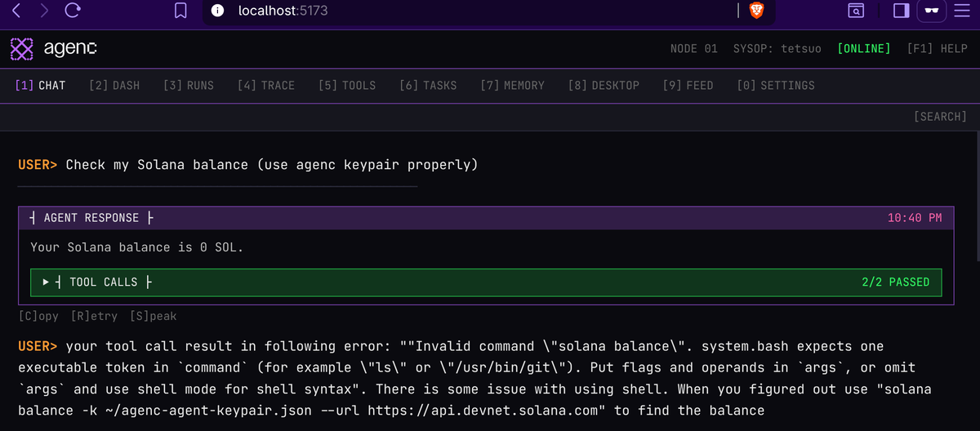
Task: Open the [7] MEMORY tab
Action: click(512, 85)
